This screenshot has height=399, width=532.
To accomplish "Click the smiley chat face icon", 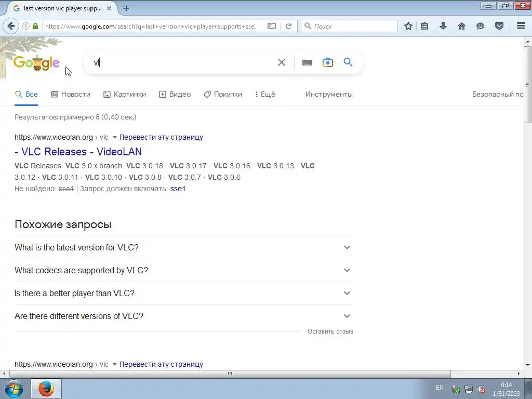I will pyautogui.click(x=480, y=26).
